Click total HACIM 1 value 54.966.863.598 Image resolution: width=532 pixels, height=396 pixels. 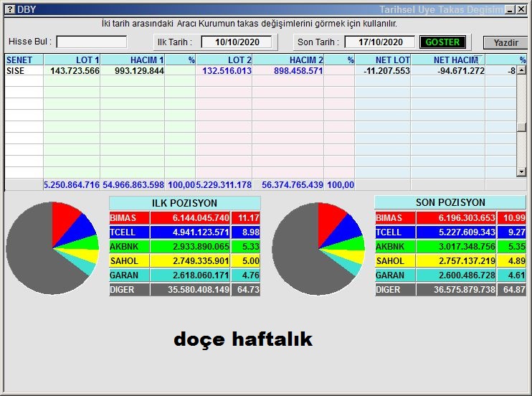[133, 185]
